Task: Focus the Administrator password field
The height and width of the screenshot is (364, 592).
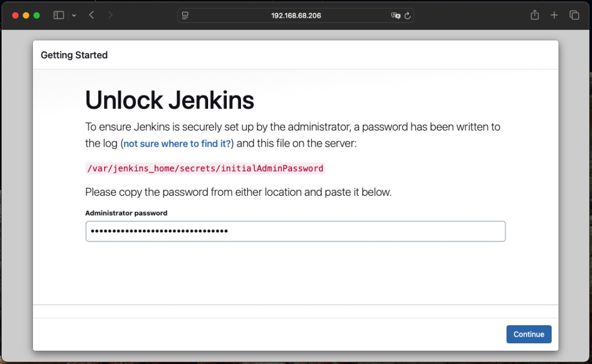Action: (295, 231)
